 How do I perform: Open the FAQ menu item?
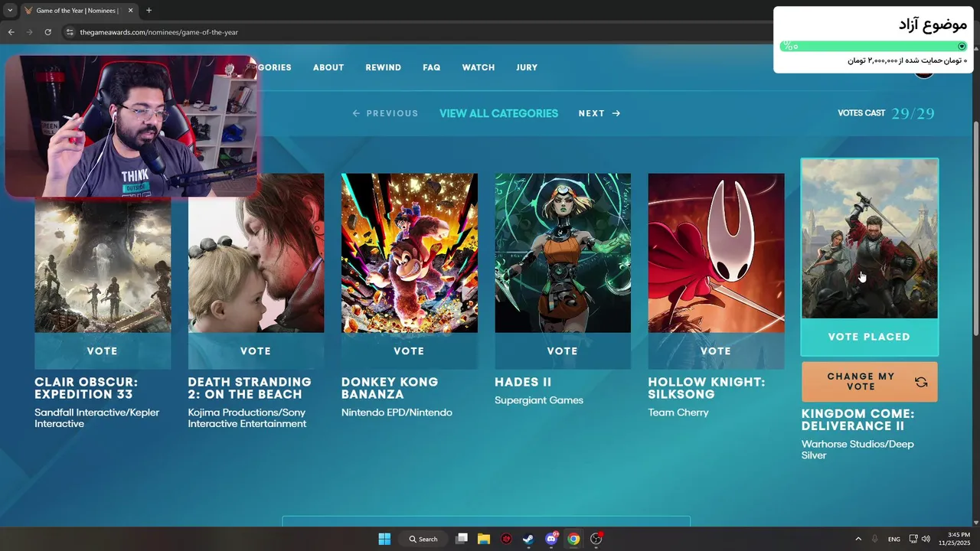coord(432,67)
